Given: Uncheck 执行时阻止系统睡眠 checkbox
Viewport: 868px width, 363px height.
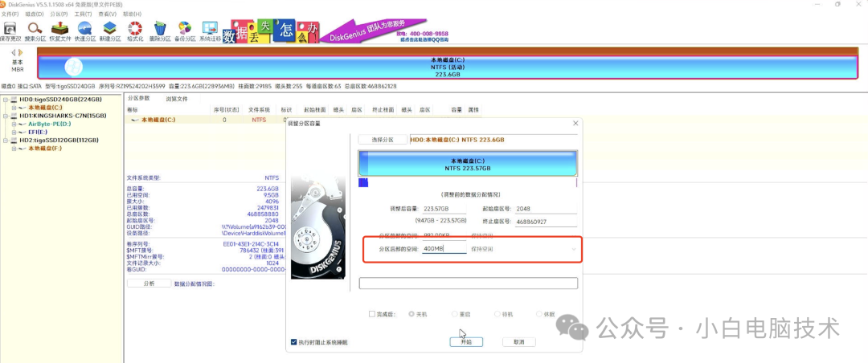Looking at the screenshot, I should [x=294, y=342].
